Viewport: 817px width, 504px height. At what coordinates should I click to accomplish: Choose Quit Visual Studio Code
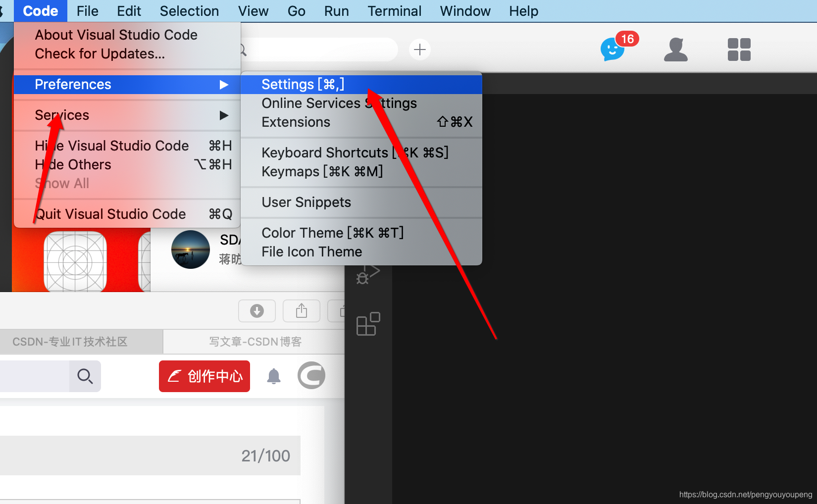pyautogui.click(x=127, y=214)
